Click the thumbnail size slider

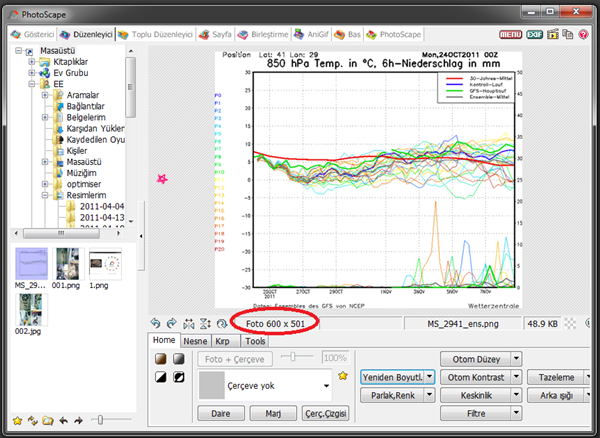click(101, 421)
